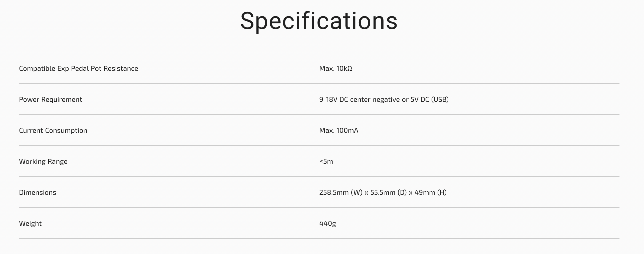Image resolution: width=644 pixels, height=254 pixels.
Task: Click the 55.5mm (D) depth text
Action: (389, 192)
